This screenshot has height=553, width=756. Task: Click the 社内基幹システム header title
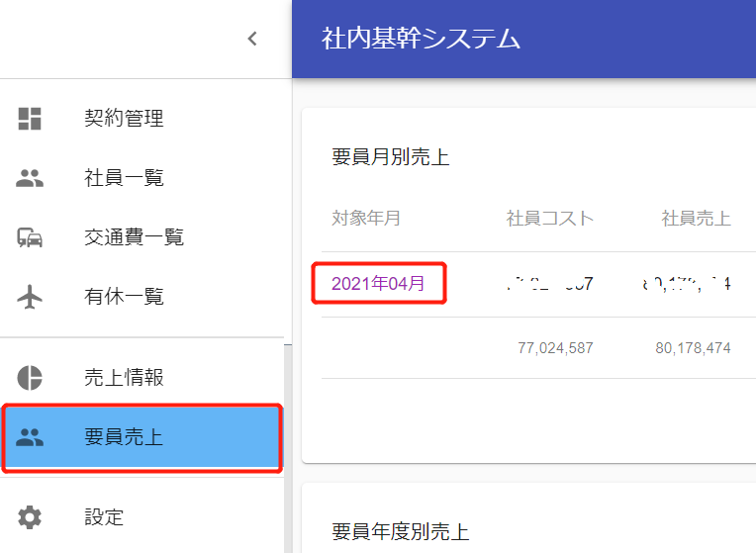pos(421,39)
